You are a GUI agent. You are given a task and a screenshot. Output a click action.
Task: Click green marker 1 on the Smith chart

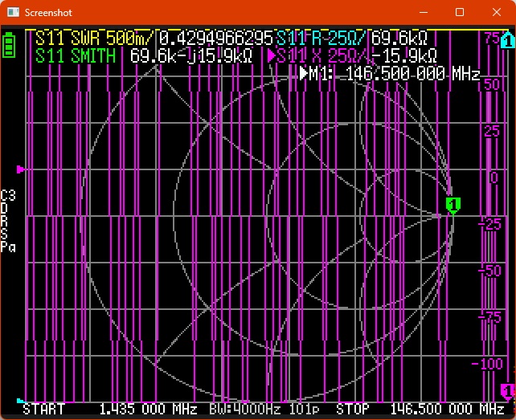click(453, 205)
